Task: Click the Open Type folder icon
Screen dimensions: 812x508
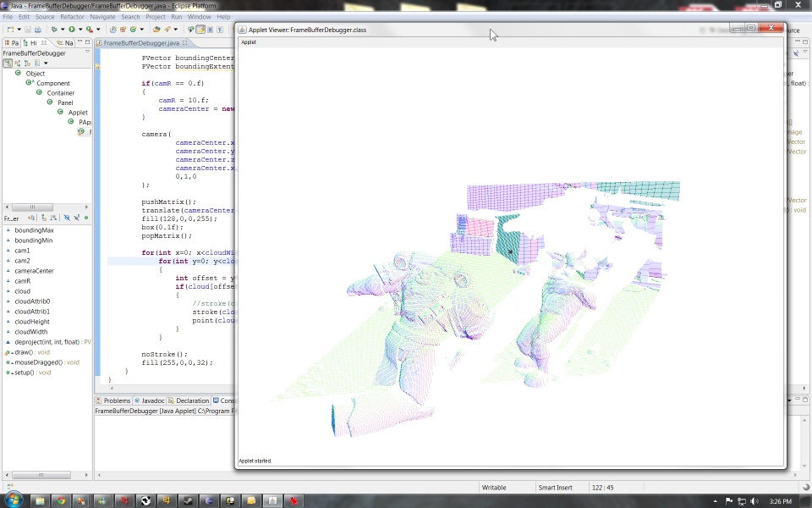Action: pos(157,30)
